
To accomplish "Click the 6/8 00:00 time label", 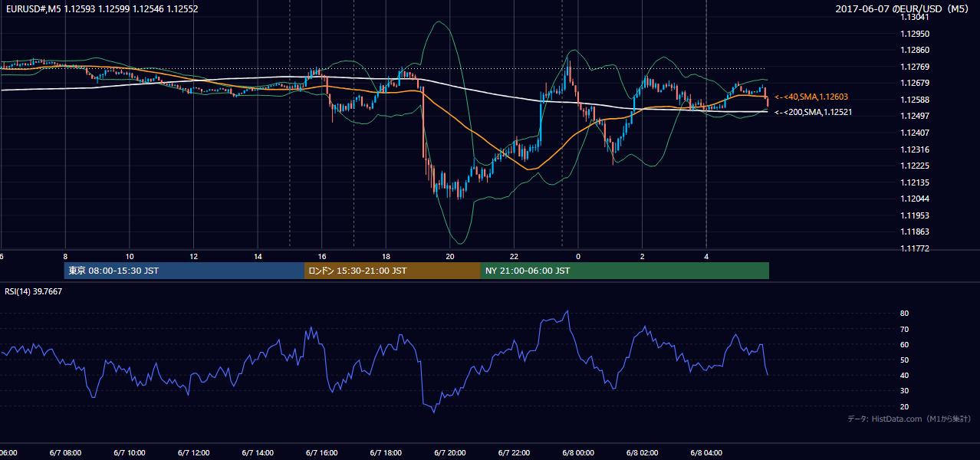I will (x=578, y=453).
